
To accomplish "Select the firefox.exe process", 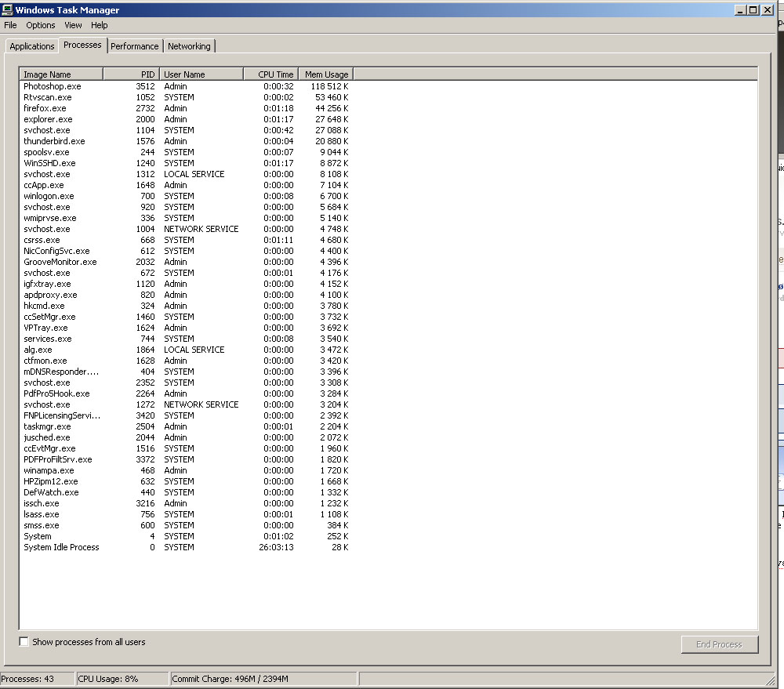I will point(186,108).
